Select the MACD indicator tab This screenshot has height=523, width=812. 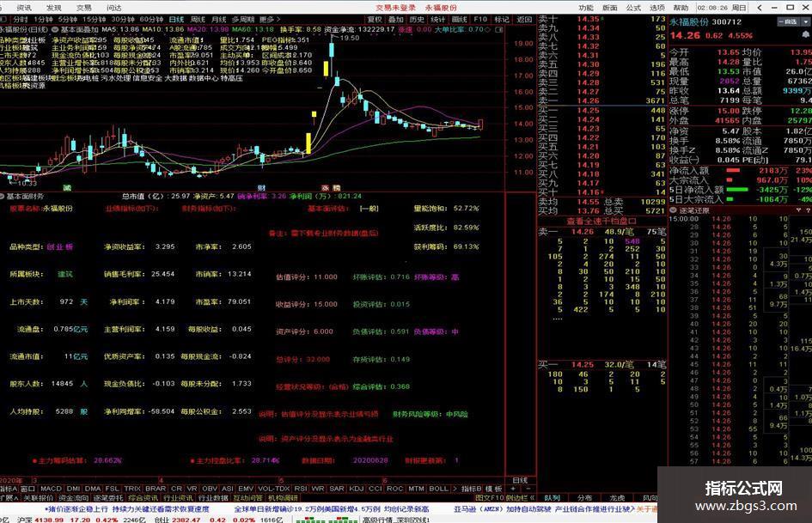(x=51, y=489)
